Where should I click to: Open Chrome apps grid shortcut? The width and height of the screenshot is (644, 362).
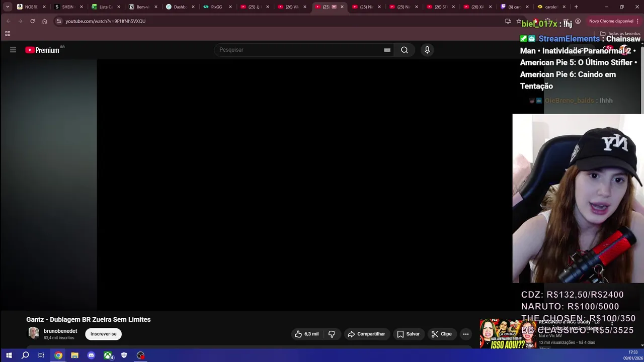[8, 34]
